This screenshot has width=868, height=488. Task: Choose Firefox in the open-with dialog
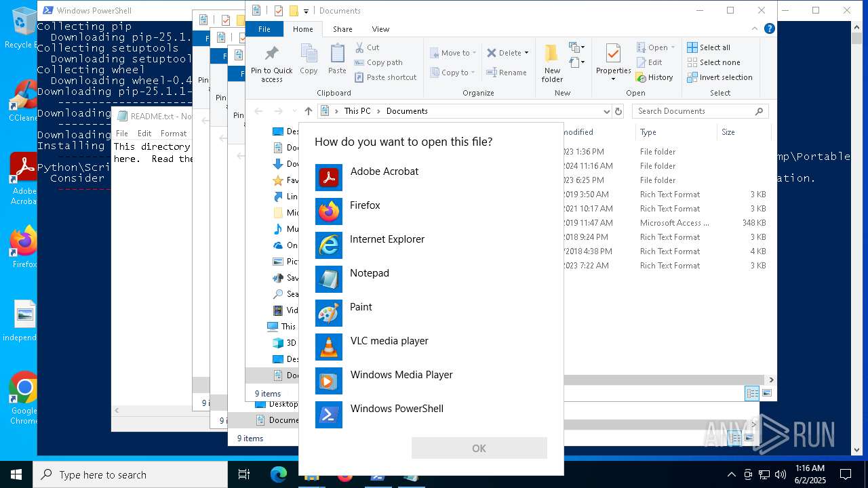431,211
